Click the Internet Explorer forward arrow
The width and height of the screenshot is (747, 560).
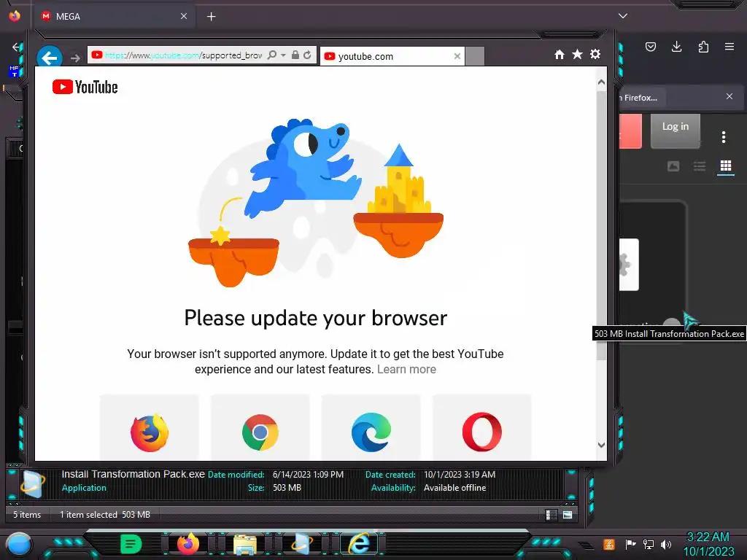click(x=75, y=58)
